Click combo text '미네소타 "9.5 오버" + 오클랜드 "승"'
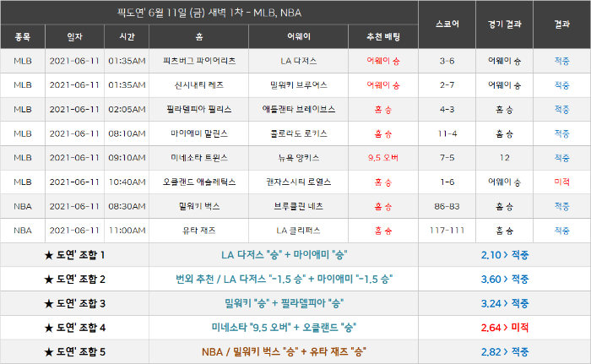 [284, 328]
